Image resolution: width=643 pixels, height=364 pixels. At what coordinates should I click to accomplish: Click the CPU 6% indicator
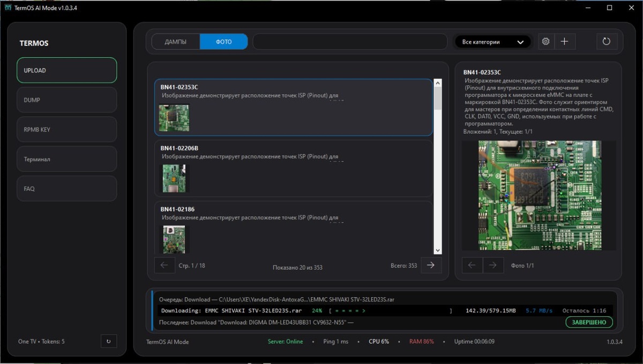(x=379, y=342)
